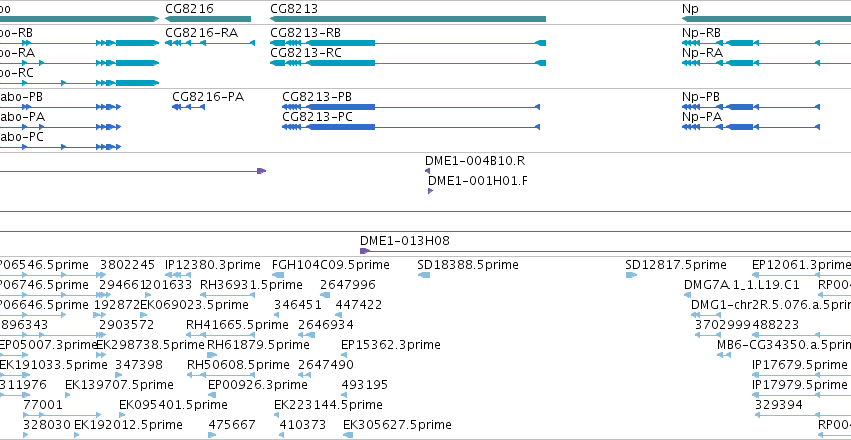
Task: Click the DME1-001H01.F arrow marker
Action: pyautogui.click(x=430, y=191)
